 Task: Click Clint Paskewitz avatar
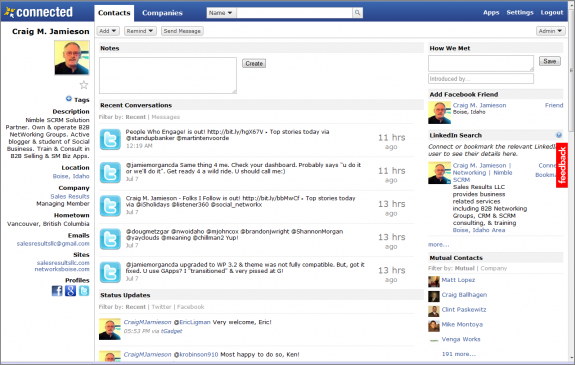(x=434, y=311)
